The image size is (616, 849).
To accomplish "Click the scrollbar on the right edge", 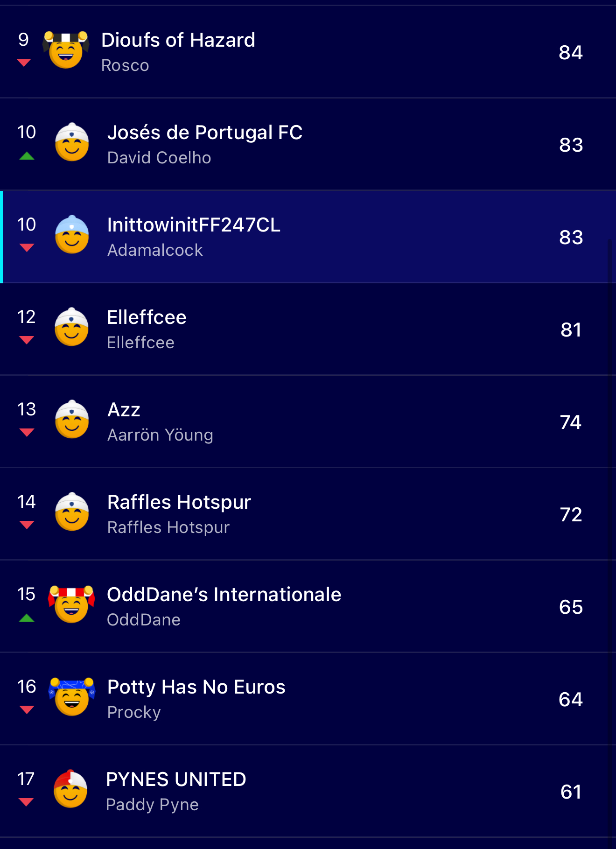I will 610,537.
